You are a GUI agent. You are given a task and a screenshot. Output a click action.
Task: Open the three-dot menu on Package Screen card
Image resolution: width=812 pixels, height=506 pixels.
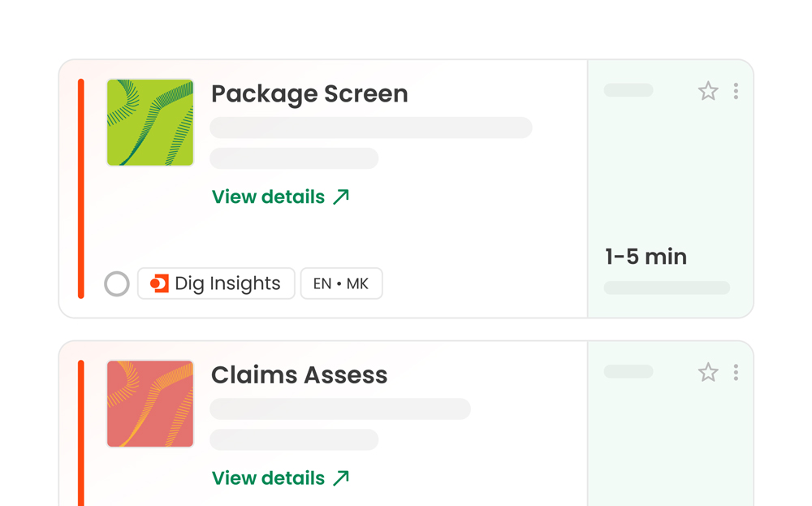[736, 91]
